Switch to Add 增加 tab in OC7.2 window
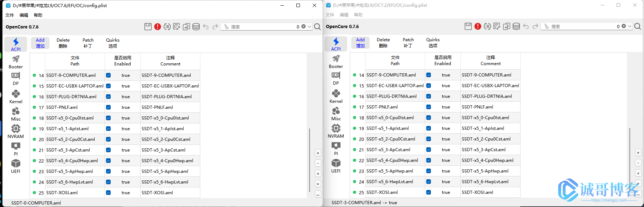Image resolution: width=644 pixels, height=207 pixels. [x=360, y=43]
